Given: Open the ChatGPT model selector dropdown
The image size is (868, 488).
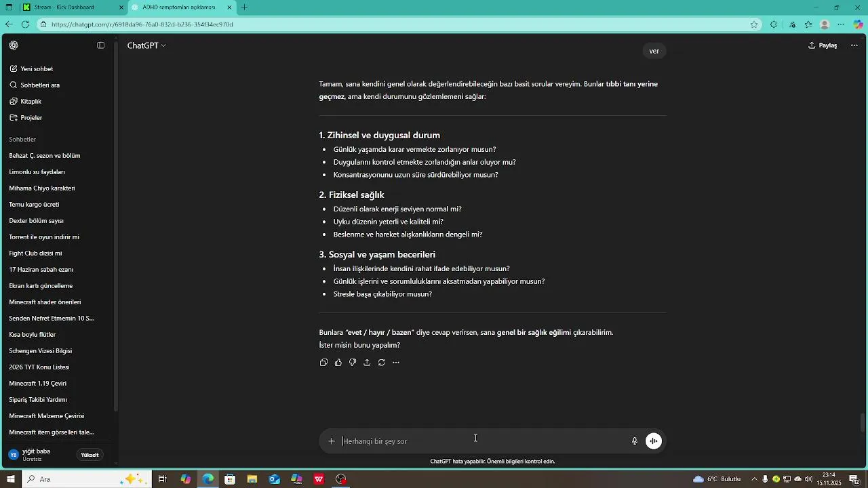Looking at the screenshot, I should [146, 45].
